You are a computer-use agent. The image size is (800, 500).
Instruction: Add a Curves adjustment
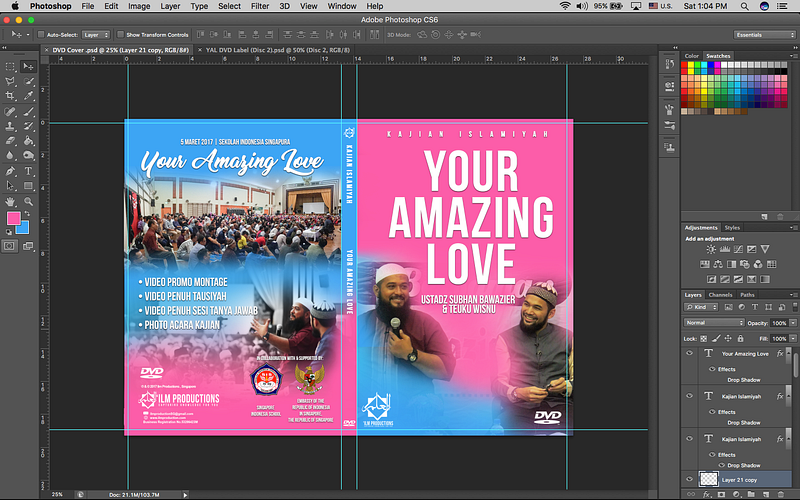(738, 249)
